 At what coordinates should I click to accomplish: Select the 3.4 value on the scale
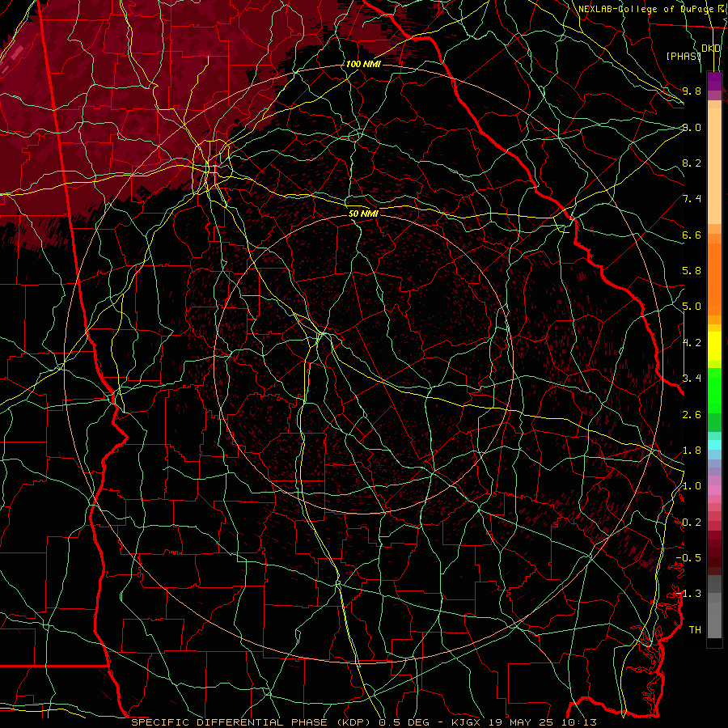692,379
